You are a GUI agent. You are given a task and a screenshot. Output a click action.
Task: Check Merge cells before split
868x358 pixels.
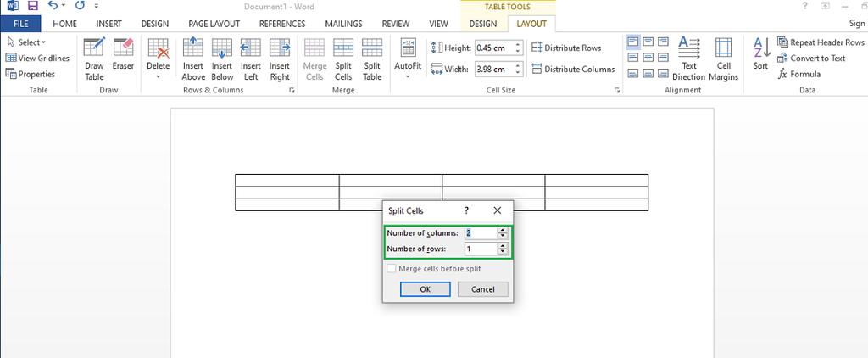(x=392, y=268)
